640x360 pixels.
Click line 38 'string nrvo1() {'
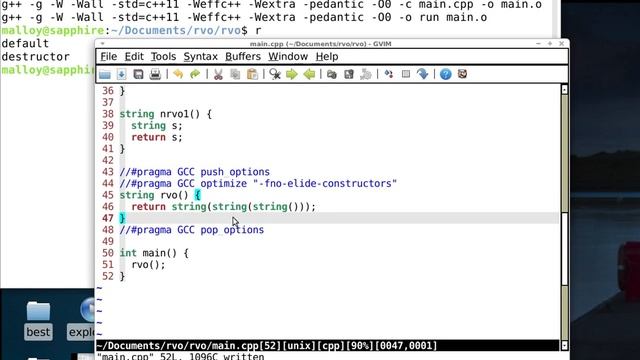click(165, 114)
